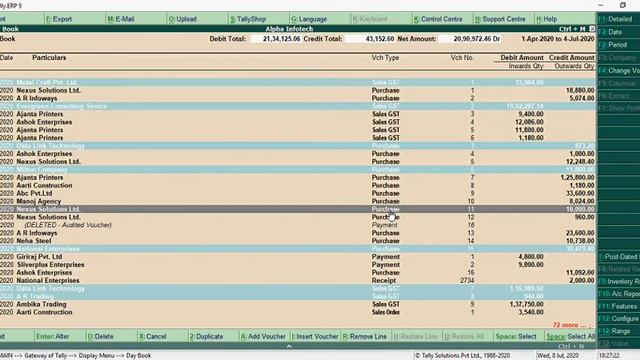The width and height of the screenshot is (640, 360).
Task: Click F12: Range button
Action: 618,331
